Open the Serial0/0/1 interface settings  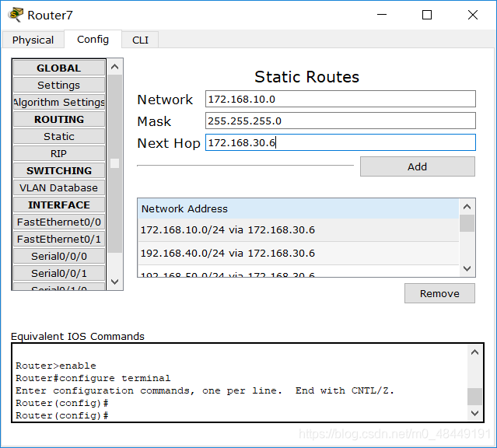coord(59,273)
